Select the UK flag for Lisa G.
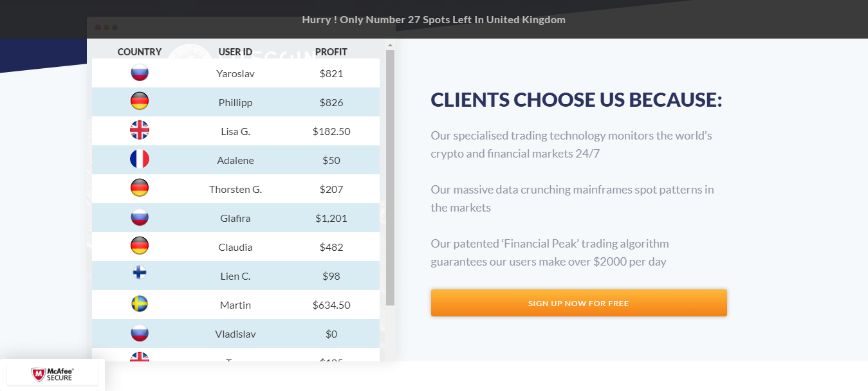 (140, 131)
